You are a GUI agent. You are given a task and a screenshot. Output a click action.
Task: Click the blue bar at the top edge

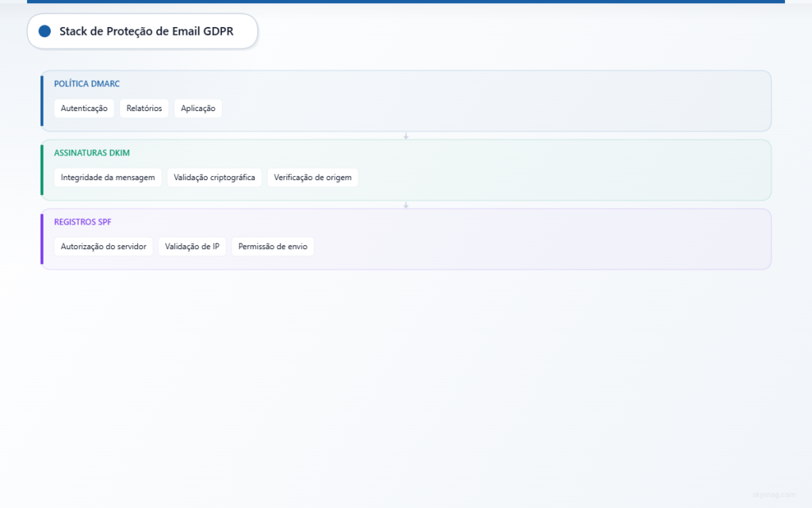(x=406, y=2)
